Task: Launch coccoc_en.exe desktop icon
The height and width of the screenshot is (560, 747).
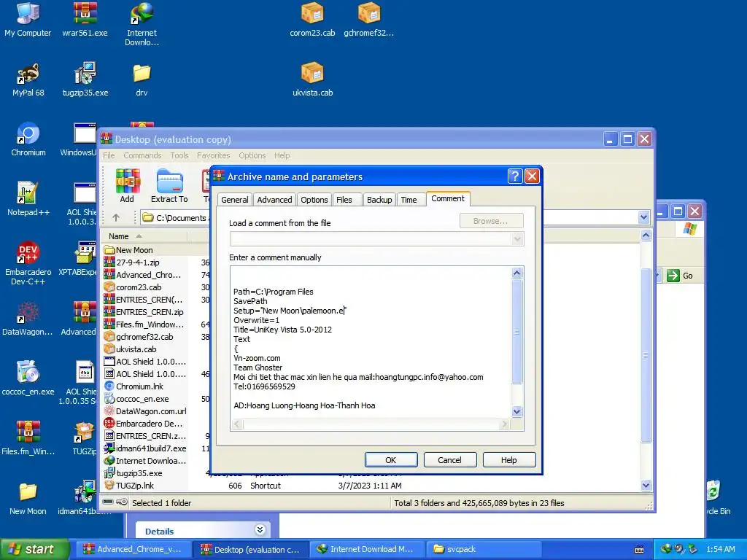Action: 28,378
